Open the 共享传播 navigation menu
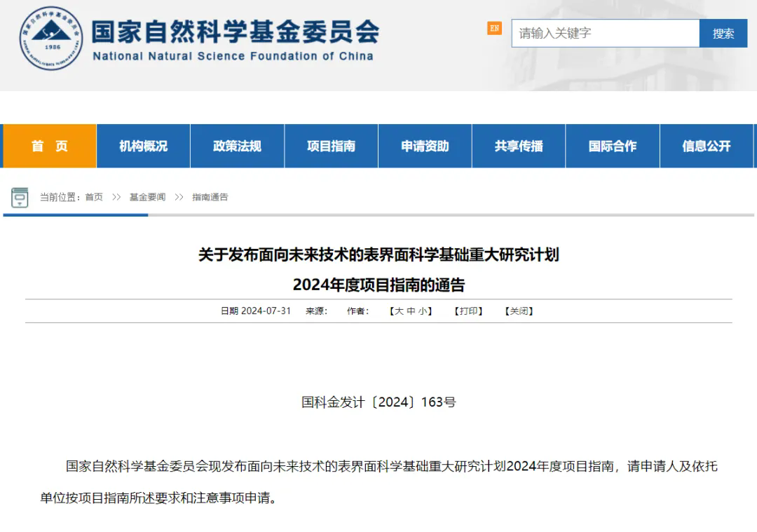Viewport: 757px width, 532px height. click(519, 146)
